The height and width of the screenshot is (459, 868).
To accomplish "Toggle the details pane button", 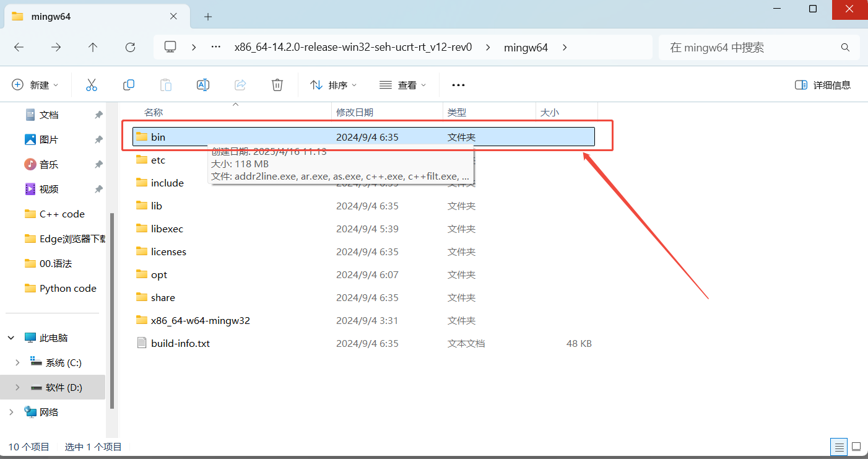I will click(822, 85).
